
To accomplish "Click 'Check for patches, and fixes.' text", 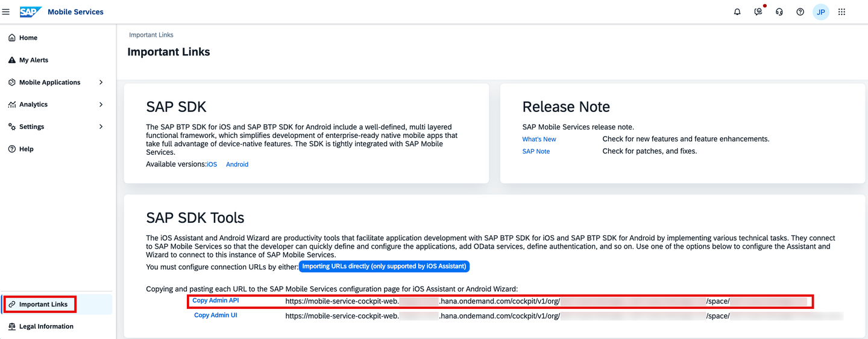I will point(650,151).
